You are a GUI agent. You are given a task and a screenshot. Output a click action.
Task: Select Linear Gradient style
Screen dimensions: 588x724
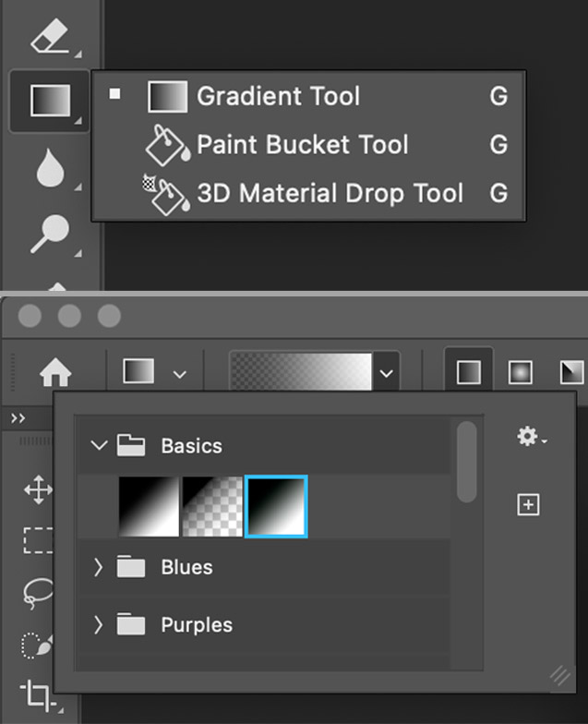tap(469, 372)
